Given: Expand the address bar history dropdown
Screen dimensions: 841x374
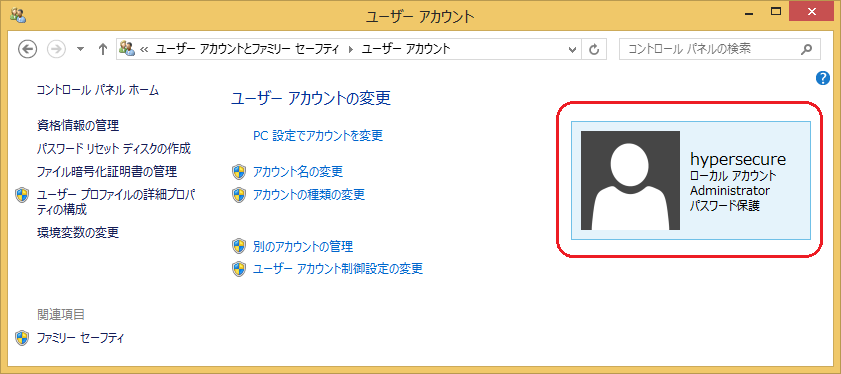Looking at the screenshot, I should 572,49.
